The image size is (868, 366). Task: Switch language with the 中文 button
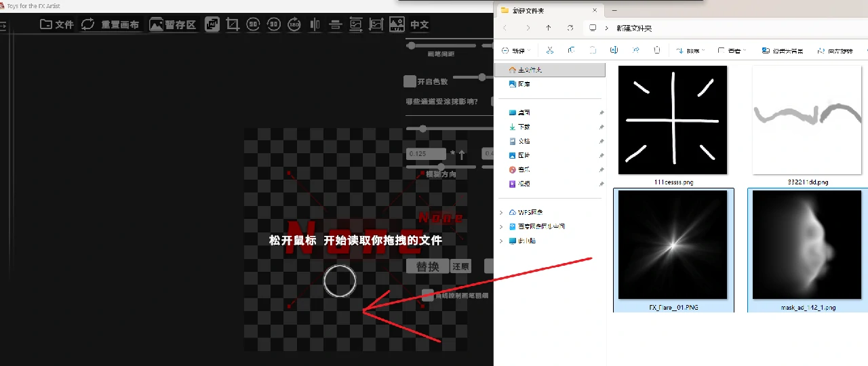(x=419, y=24)
